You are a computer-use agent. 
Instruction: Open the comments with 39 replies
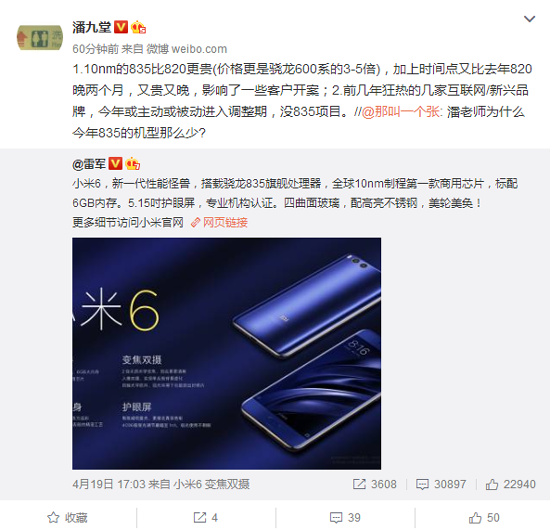click(x=345, y=518)
